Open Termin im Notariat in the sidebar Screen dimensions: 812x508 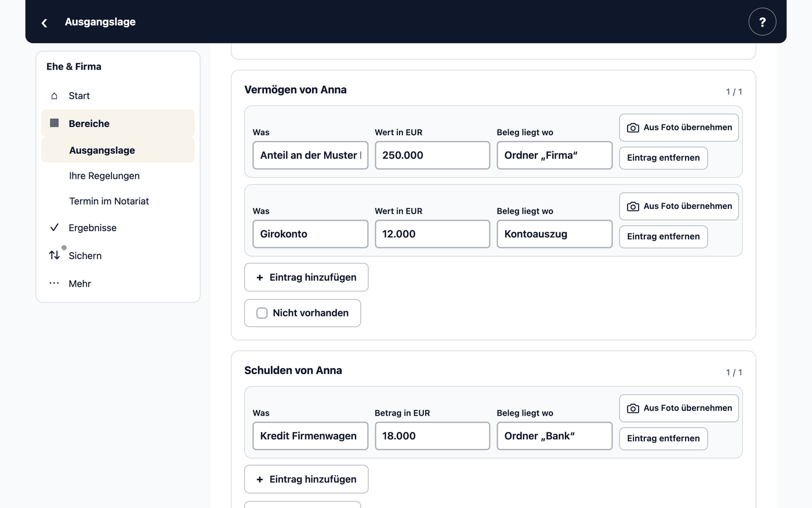(118, 201)
